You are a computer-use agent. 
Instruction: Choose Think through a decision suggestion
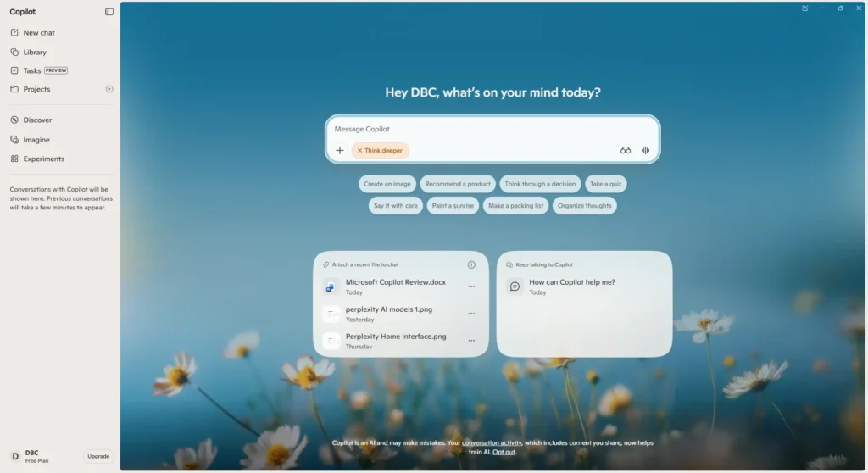[x=540, y=184]
